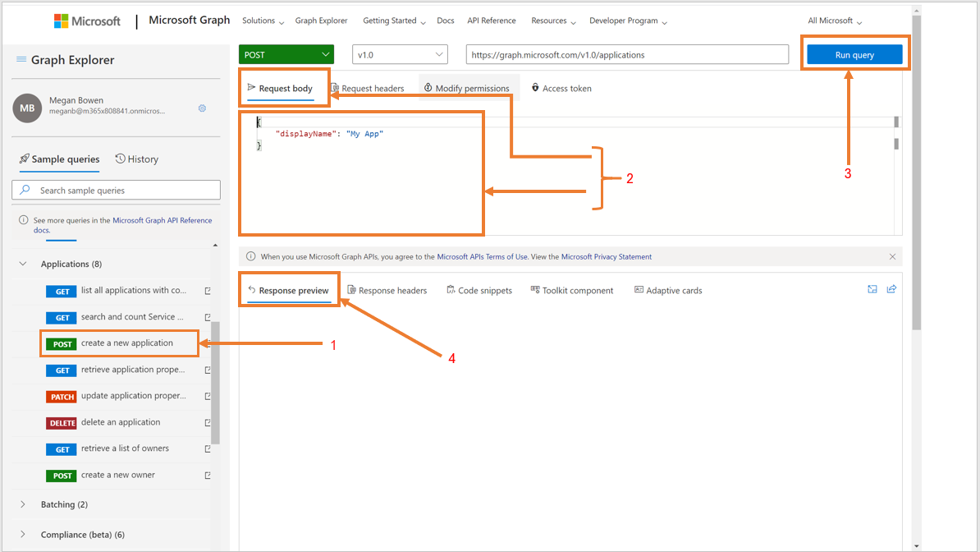The width and height of the screenshot is (980, 552).
Task: Toggle the Graph Explorer hamburger menu
Action: pos(21,59)
